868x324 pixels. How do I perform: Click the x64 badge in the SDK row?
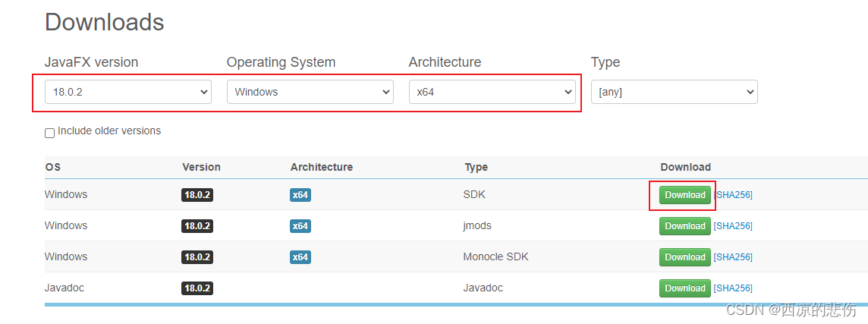300,195
